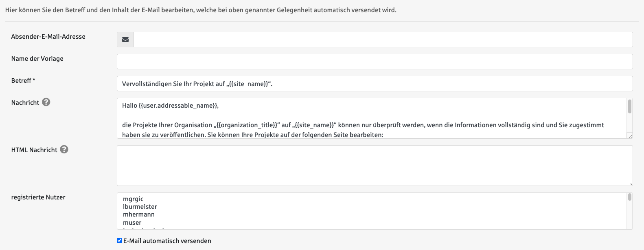Select user mgrgic in the registered users list
The width and height of the screenshot is (644, 250).
click(133, 199)
